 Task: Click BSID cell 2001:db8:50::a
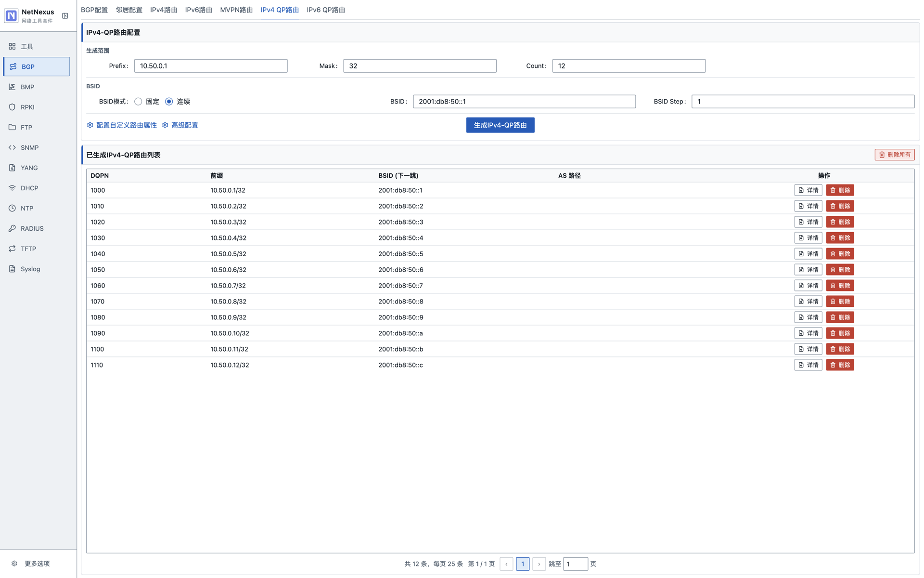[400, 333]
